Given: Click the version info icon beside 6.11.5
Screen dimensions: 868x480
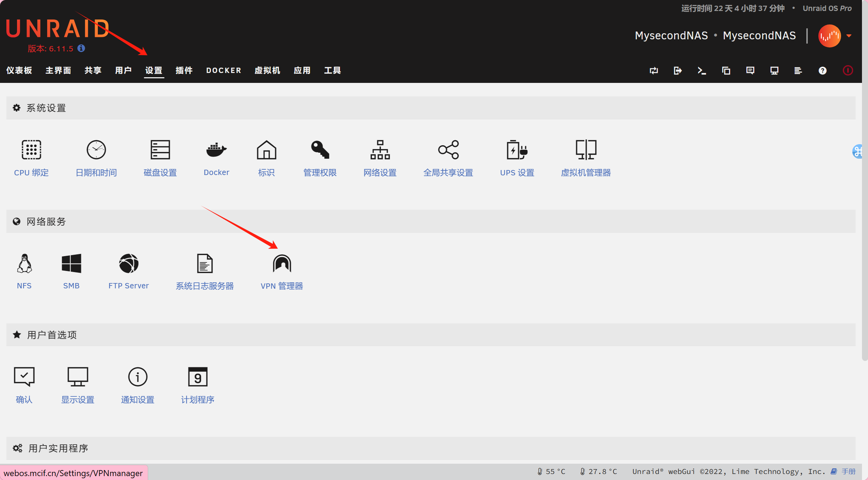Looking at the screenshot, I should coord(81,48).
